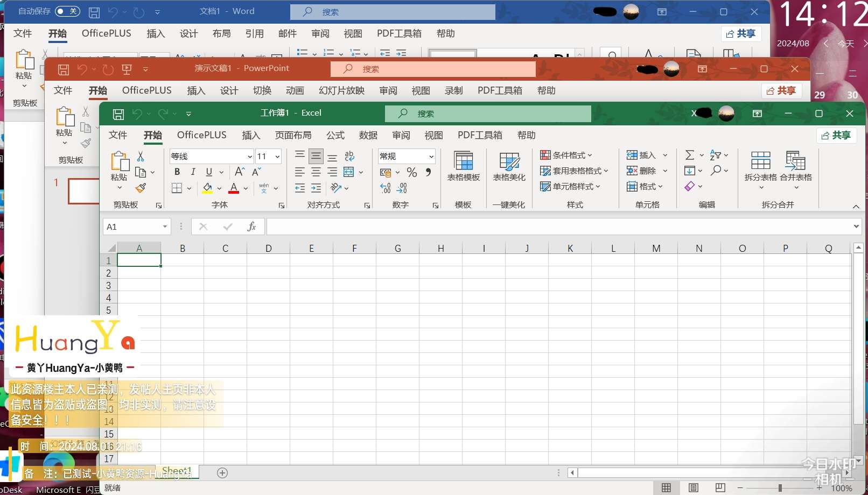This screenshot has width=868, height=495.
Task: Add new sheet with plus icon
Action: coord(222,473)
